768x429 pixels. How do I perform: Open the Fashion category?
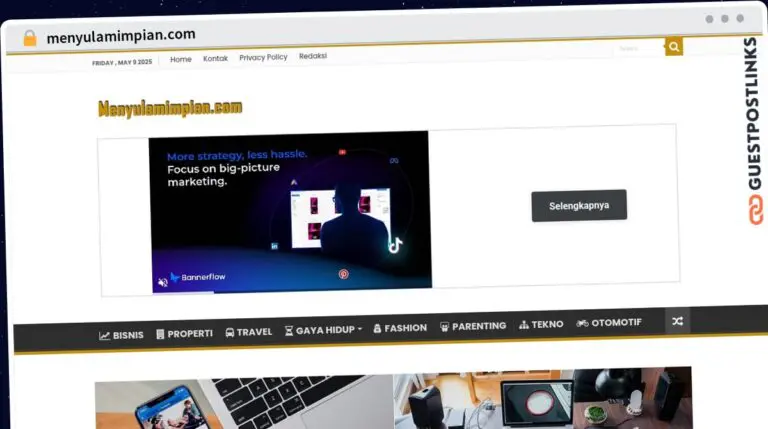tap(400, 328)
